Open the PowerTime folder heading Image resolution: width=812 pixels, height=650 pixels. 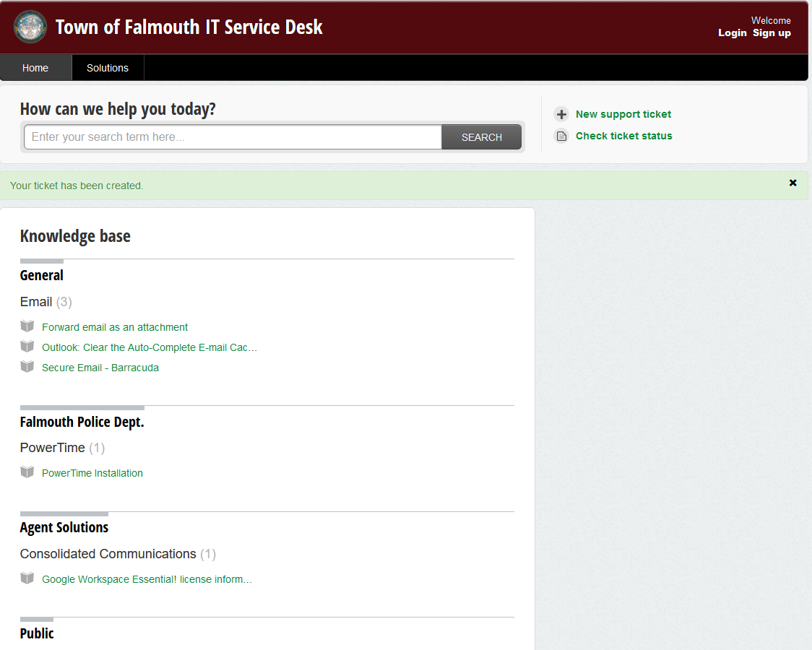(x=52, y=448)
